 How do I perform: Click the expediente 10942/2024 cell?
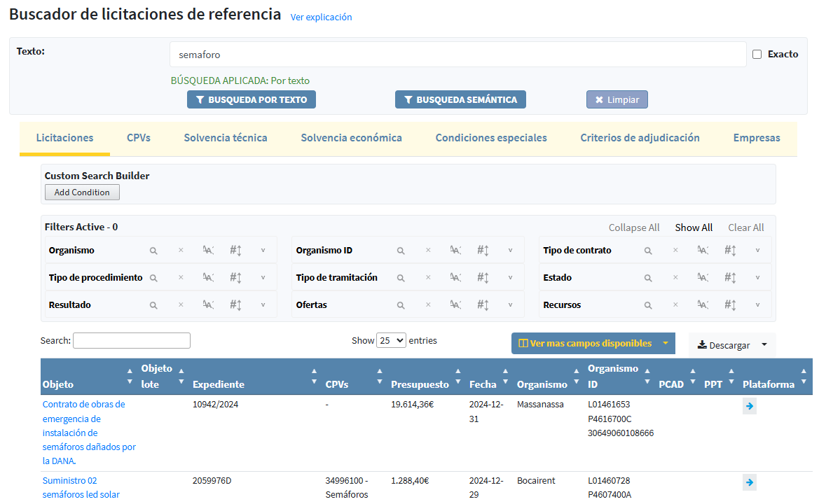click(215, 405)
